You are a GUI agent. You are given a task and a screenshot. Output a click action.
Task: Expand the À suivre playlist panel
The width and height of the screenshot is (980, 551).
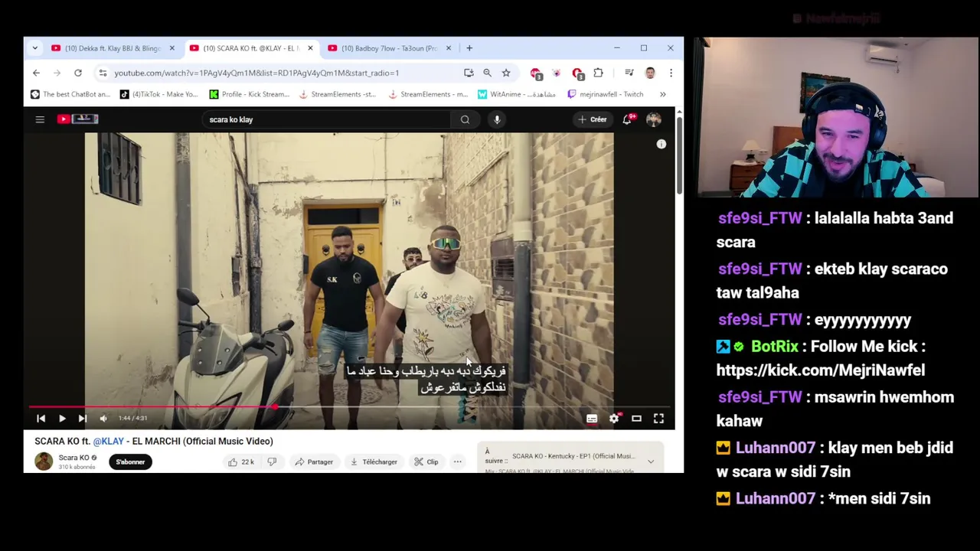(x=651, y=461)
